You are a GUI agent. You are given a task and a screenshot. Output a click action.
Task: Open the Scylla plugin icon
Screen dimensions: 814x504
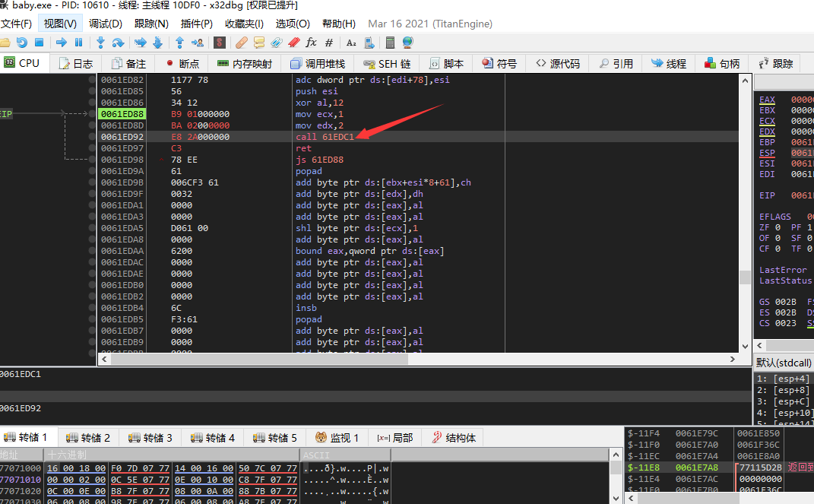pos(220,43)
